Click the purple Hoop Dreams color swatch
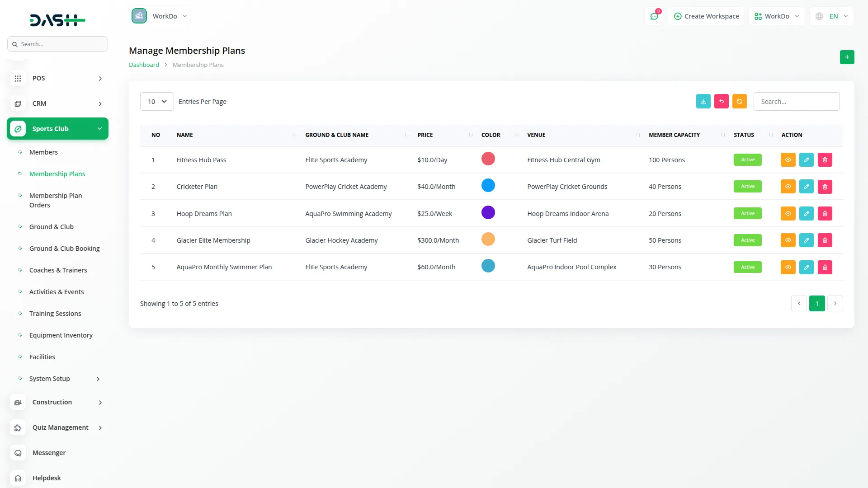This screenshot has height=488, width=868. coord(488,213)
